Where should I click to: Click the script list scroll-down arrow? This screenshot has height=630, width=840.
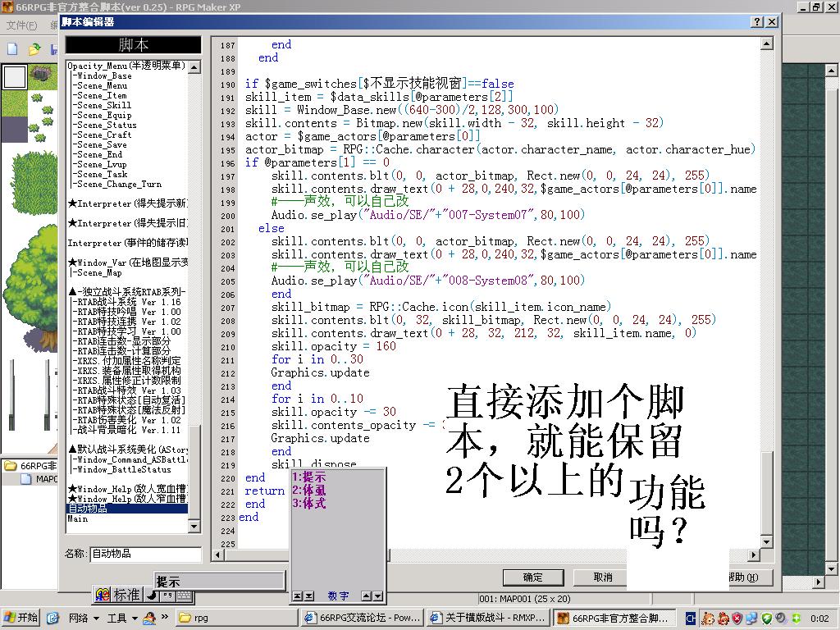tap(194, 526)
